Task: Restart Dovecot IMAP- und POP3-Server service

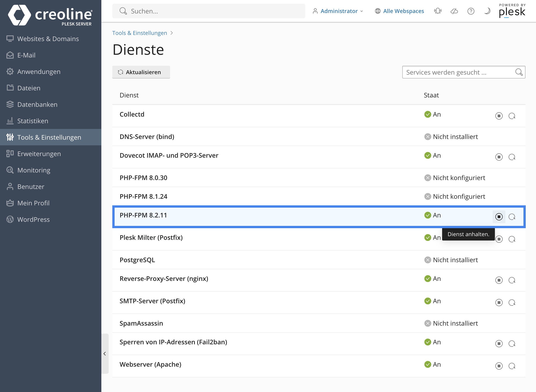Action: [512, 157]
